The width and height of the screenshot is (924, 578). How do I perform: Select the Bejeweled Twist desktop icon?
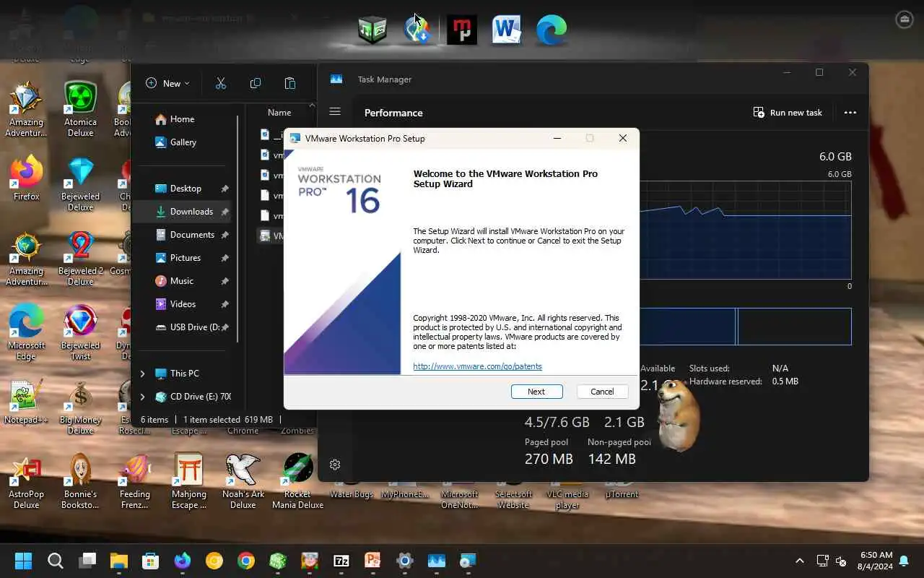[80, 332]
